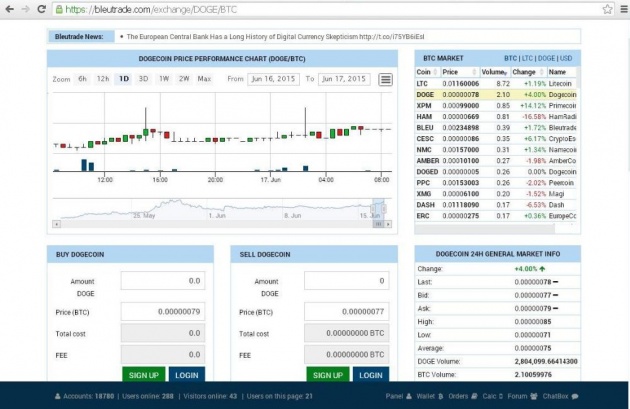This screenshot has height=409, width=630.
Task: Select the DOGED market row
Action: click(496, 172)
